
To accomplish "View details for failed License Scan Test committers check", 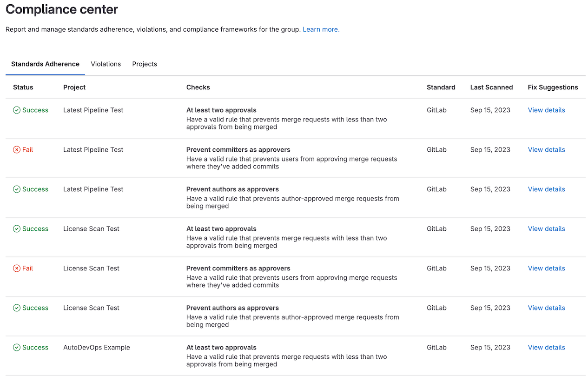I will (546, 269).
